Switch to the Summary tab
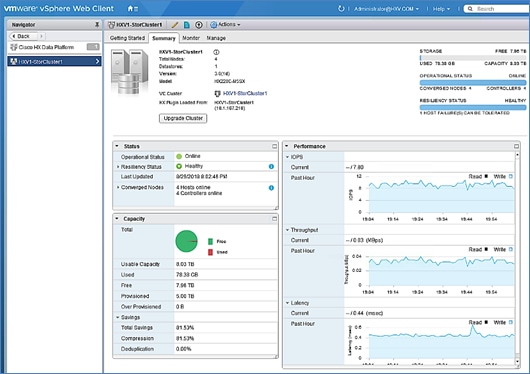Screen dimensions: 530x374 coord(164,38)
